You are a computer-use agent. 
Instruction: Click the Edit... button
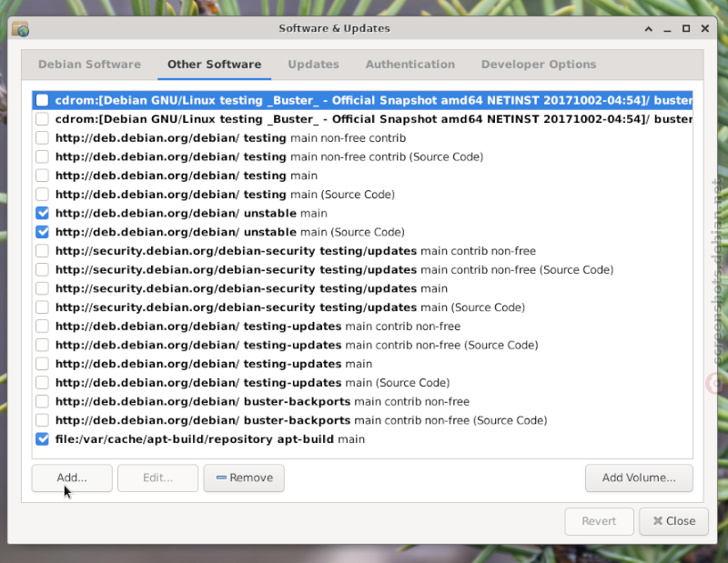pos(157,478)
